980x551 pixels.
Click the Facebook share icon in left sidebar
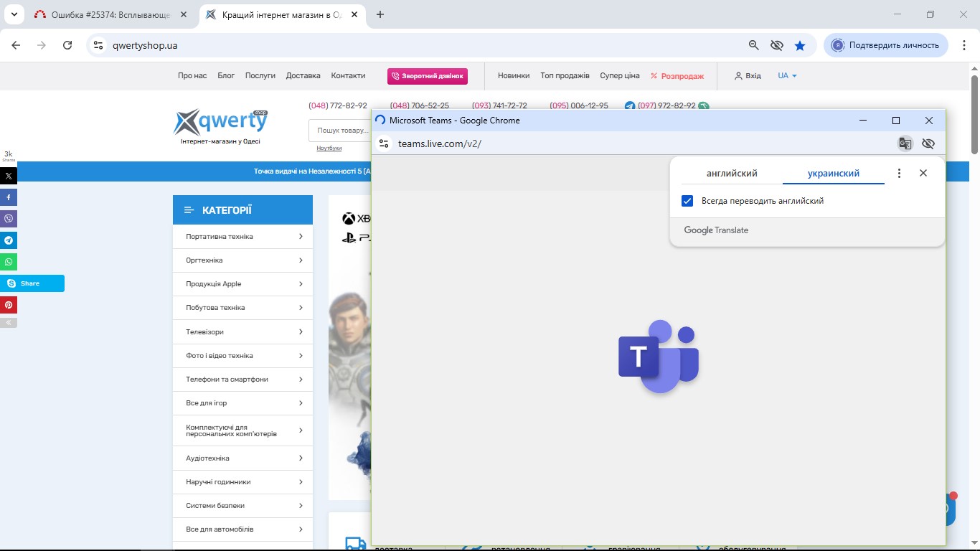coord(9,197)
